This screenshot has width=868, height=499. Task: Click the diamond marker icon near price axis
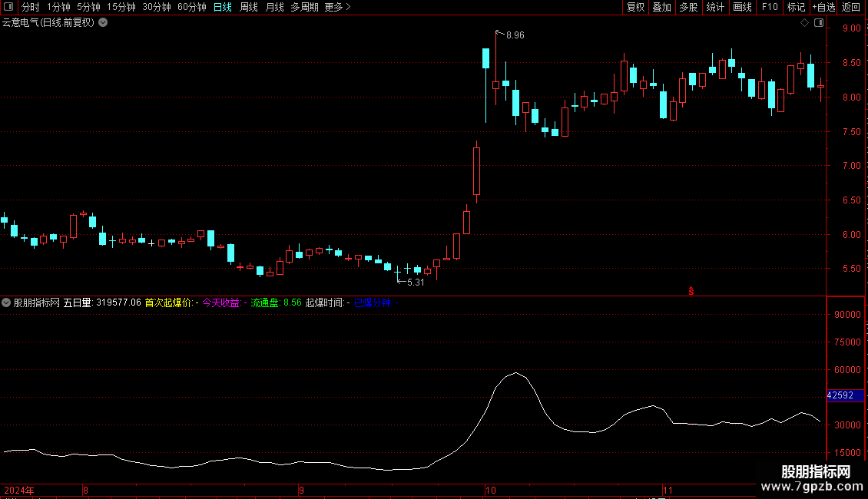(x=804, y=23)
